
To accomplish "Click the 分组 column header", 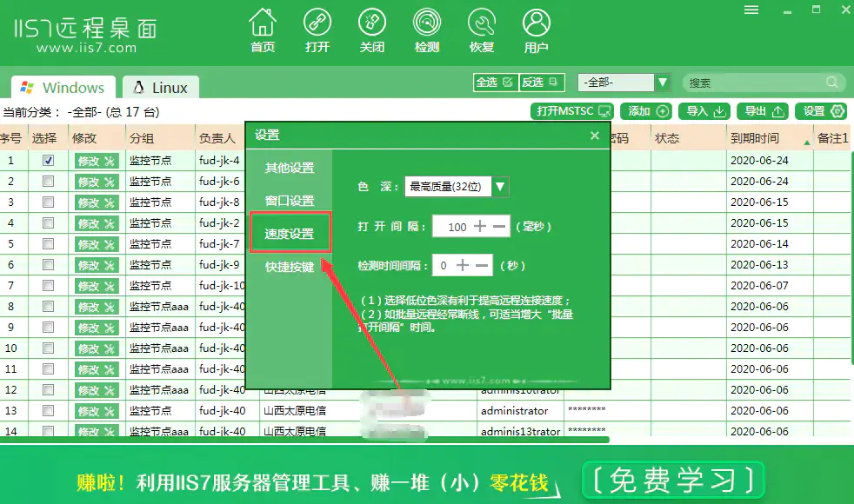I will pyautogui.click(x=159, y=138).
